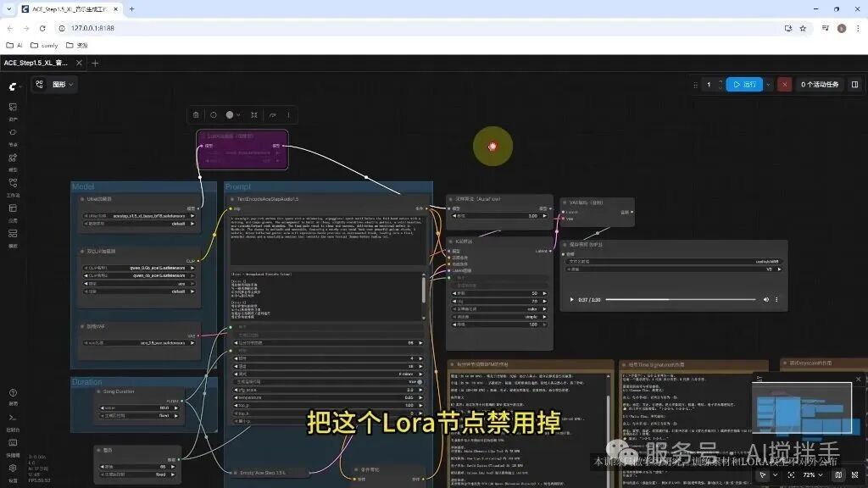Bookmark this page with star icon
This screenshot has height=488, width=868.
click(x=803, y=28)
